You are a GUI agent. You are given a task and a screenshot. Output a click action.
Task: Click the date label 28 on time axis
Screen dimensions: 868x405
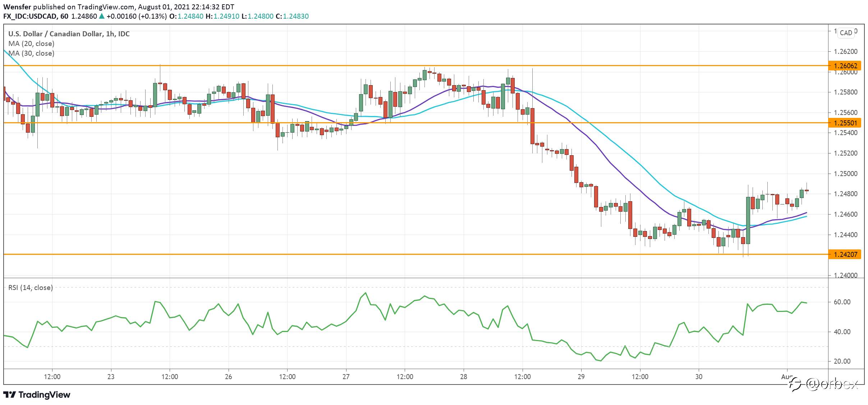click(x=464, y=377)
